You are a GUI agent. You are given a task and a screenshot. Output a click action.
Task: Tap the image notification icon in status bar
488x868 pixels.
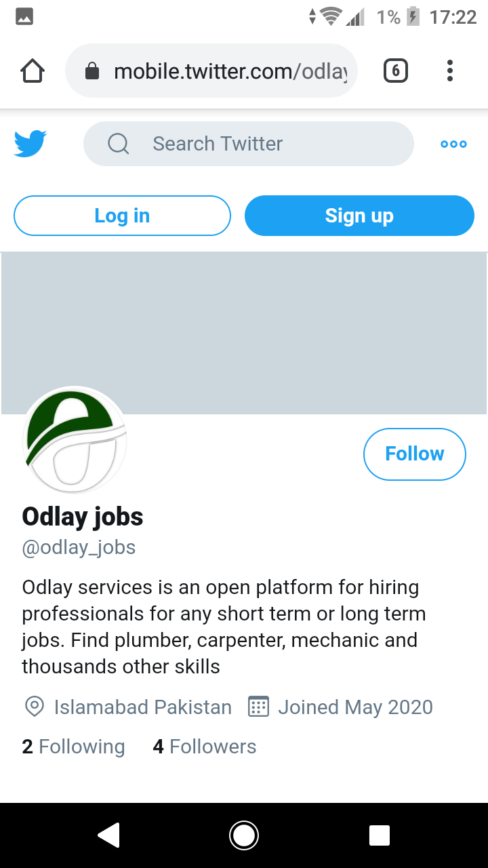point(24,17)
